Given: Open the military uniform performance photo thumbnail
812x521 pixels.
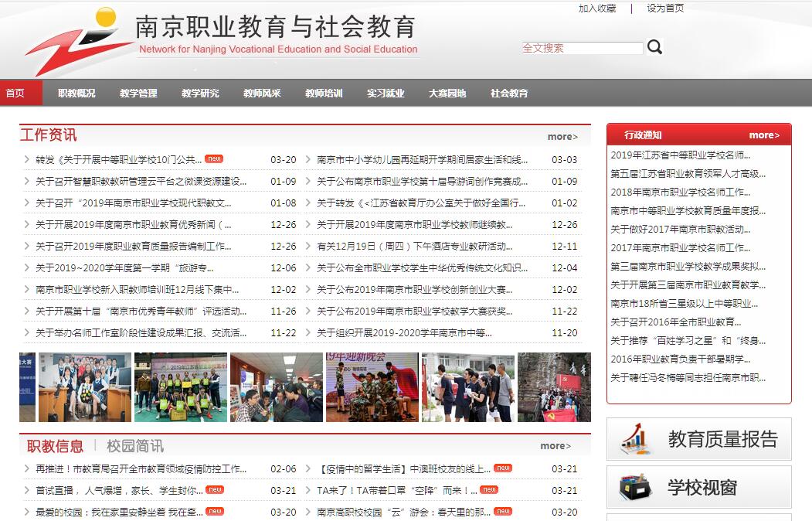Looking at the screenshot, I should (x=372, y=387).
